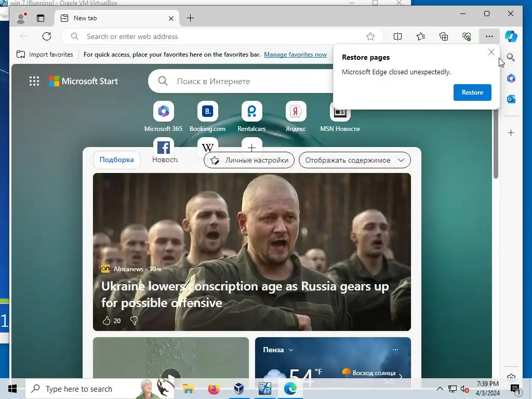Open the tab actions menu icon
532x399 pixels.
click(x=41, y=18)
